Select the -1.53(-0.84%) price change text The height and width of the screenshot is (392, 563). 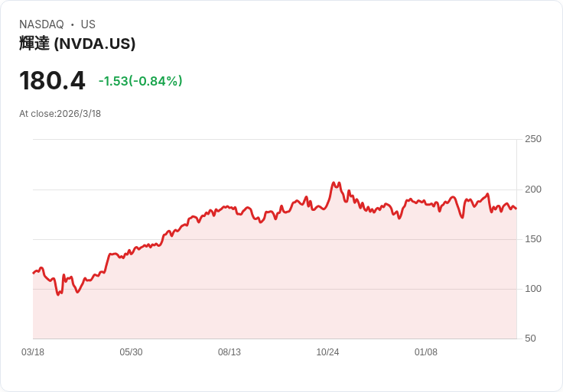tap(140, 81)
